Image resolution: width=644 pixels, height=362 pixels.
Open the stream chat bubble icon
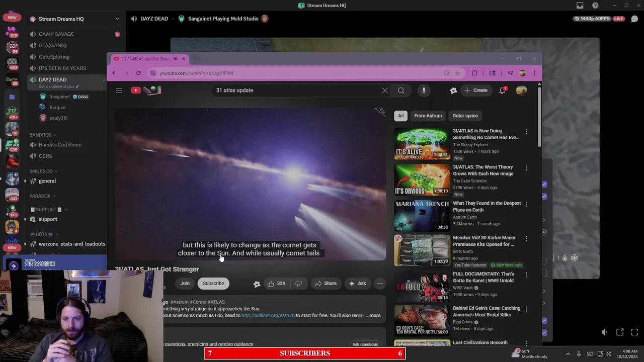[634, 19]
